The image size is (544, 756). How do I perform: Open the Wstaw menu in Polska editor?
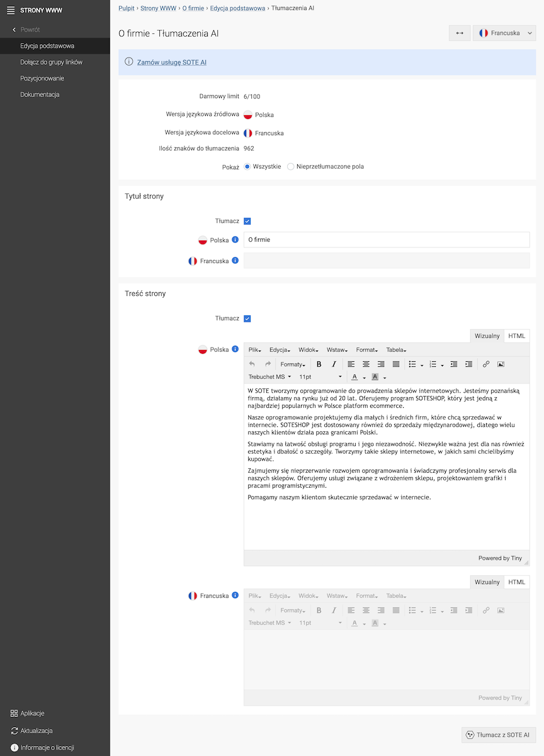tap(337, 350)
